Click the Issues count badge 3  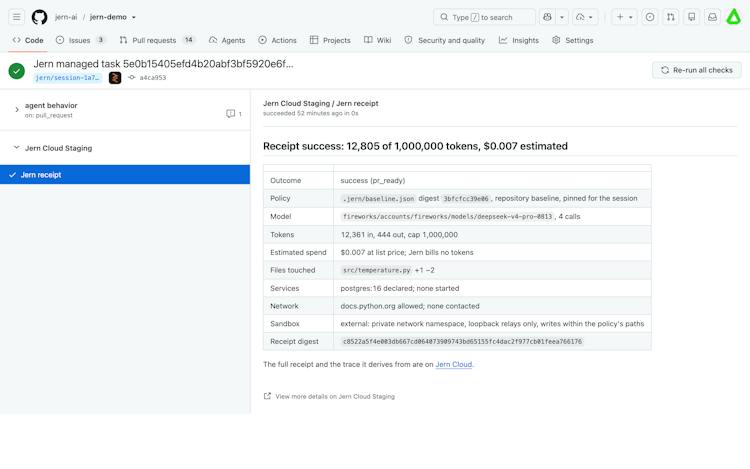[100, 40]
